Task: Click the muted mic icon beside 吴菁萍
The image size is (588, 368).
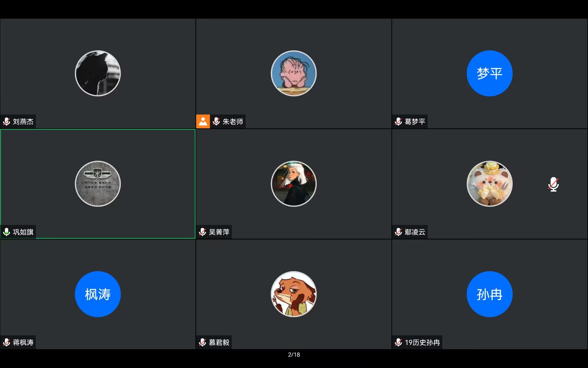Action: coord(202,232)
